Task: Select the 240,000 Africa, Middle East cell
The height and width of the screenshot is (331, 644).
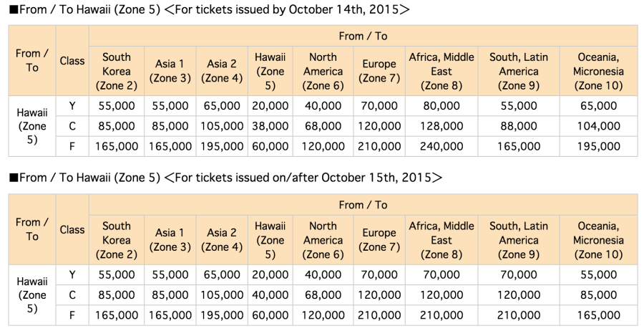Action: pyautogui.click(x=441, y=146)
